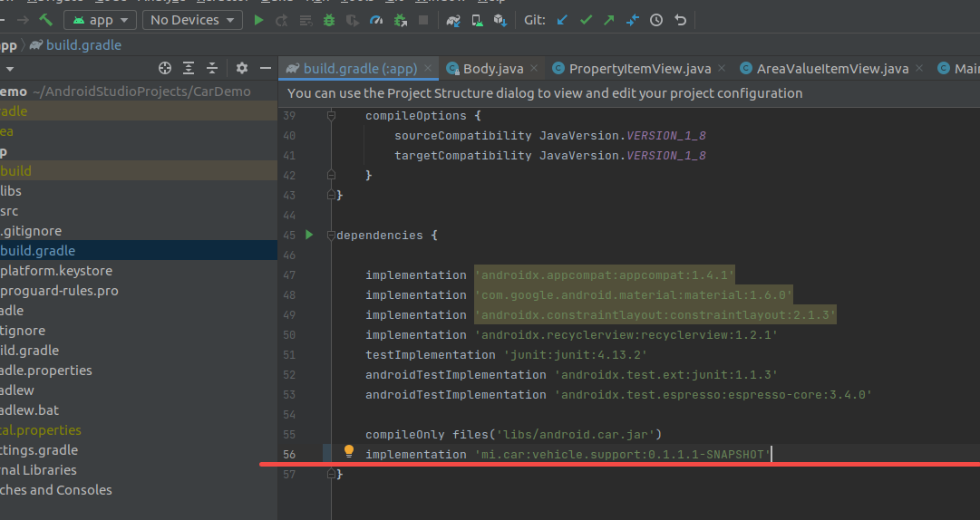Click Collapse All in Project panel
Image resolution: width=980 pixels, height=520 pixels.
(212, 68)
